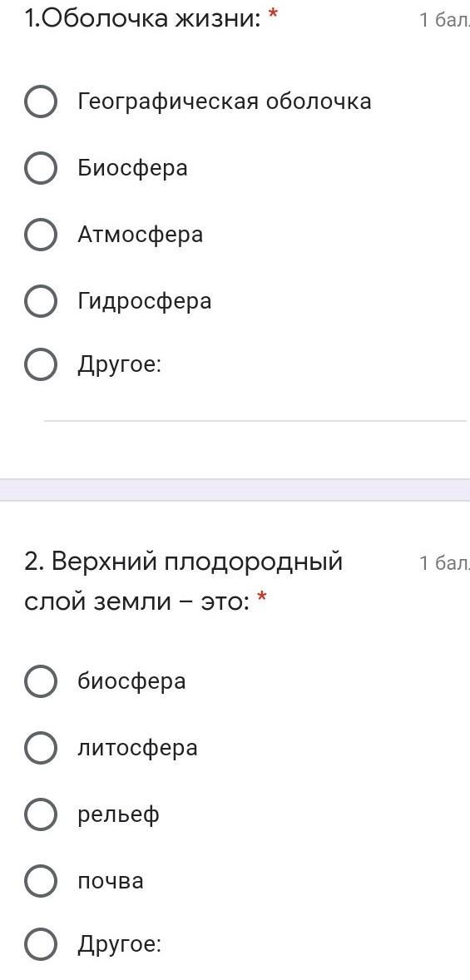Choose 'Биосфера' radio in question 1

point(41,168)
